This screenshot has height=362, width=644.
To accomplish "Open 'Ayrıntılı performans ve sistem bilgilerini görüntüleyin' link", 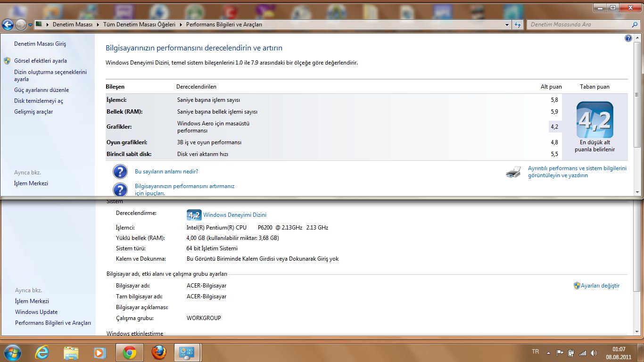I will [577, 172].
